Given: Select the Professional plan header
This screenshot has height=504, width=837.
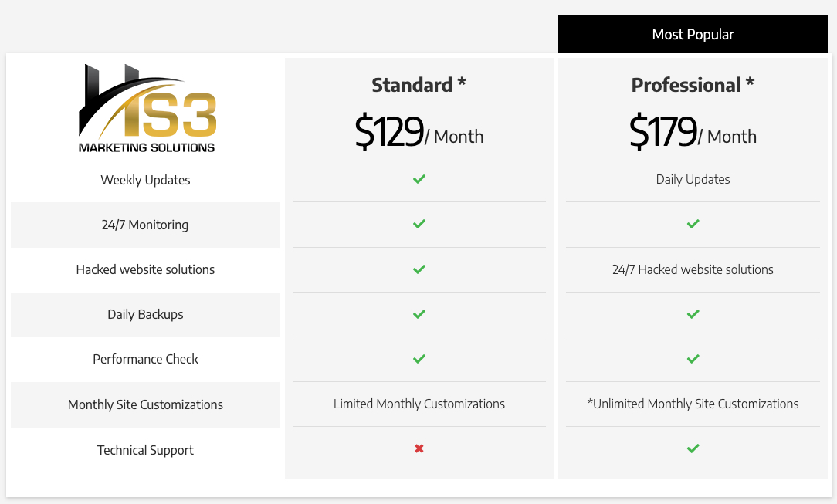Looking at the screenshot, I should (692, 85).
